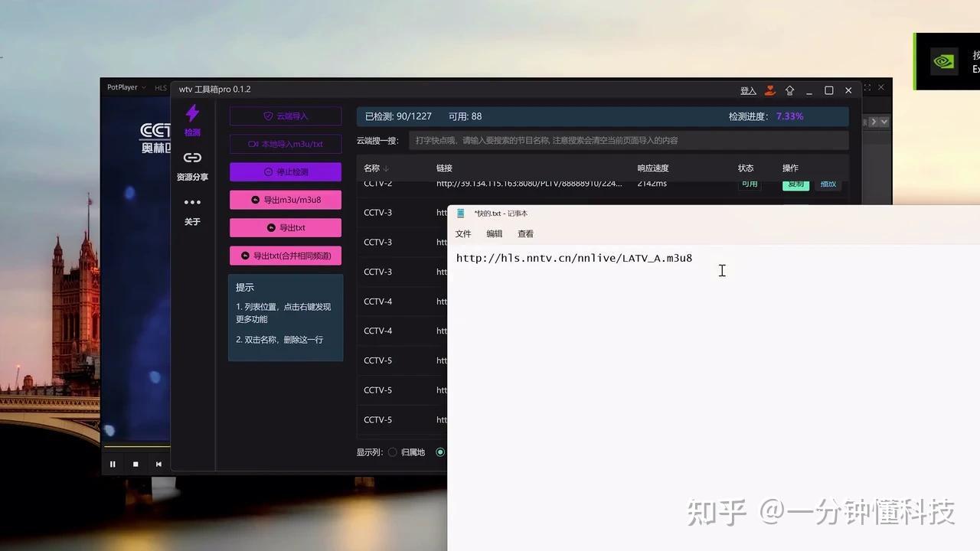Pause playback in PotPlayer
Viewport: 980px width, 551px height.
tap(113, 464)
